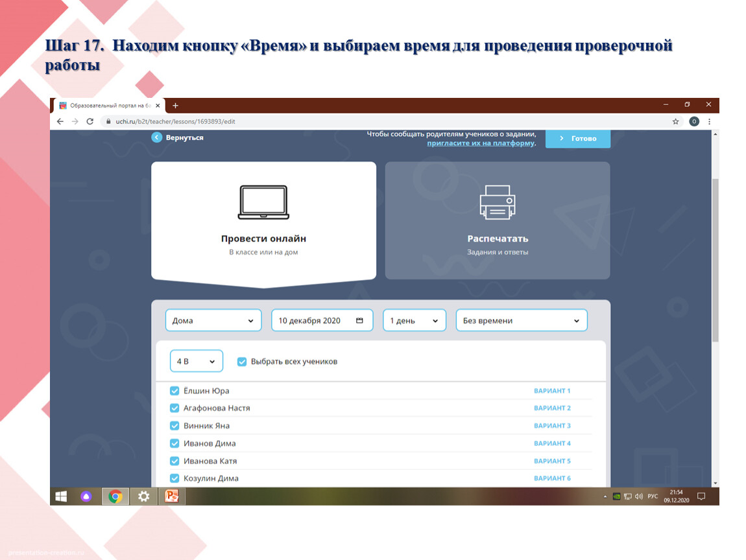Viewport: 746px width, 560px height.
Task: Toggle checkbox for Винник Яна
Action: [x=174, y=426]
